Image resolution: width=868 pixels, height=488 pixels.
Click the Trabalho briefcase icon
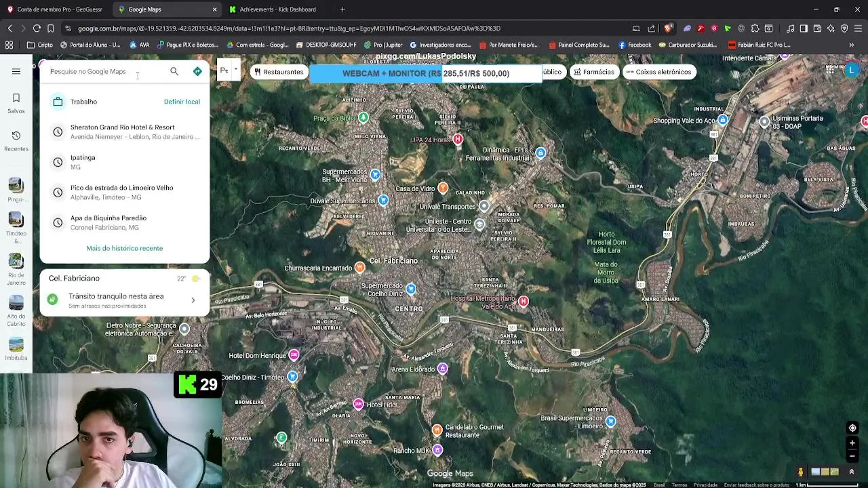[58, 102]
